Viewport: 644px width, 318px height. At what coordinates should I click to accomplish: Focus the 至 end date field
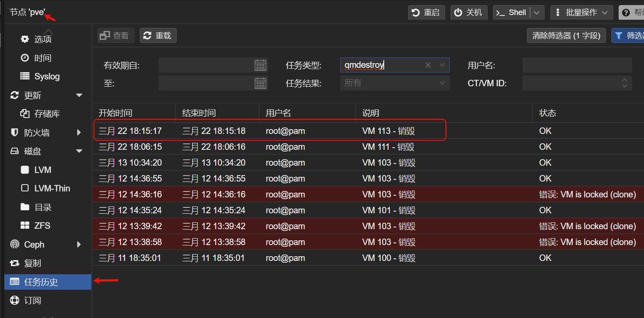[x=206, y=83]
